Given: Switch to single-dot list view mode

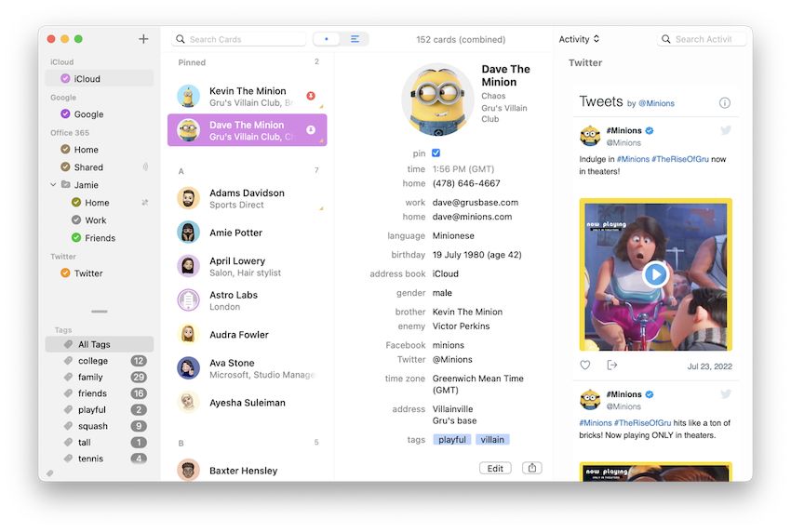Looking at the screenshot, I should coord(327,39).
